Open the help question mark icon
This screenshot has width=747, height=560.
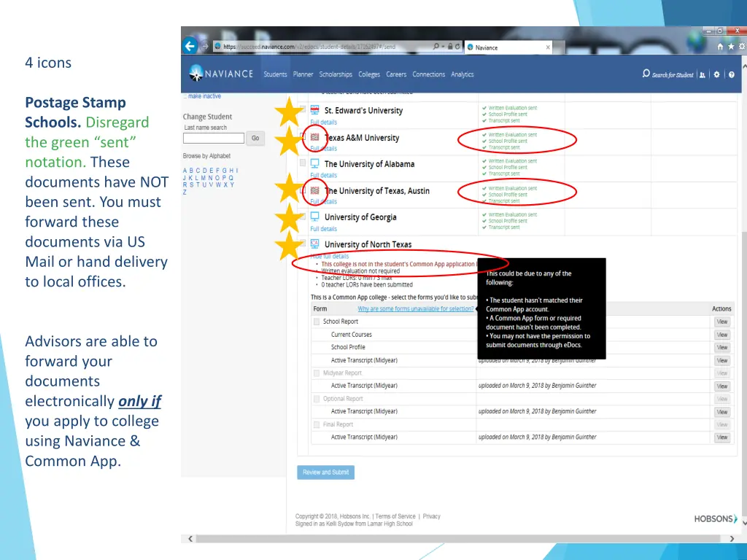click(731, 74)
